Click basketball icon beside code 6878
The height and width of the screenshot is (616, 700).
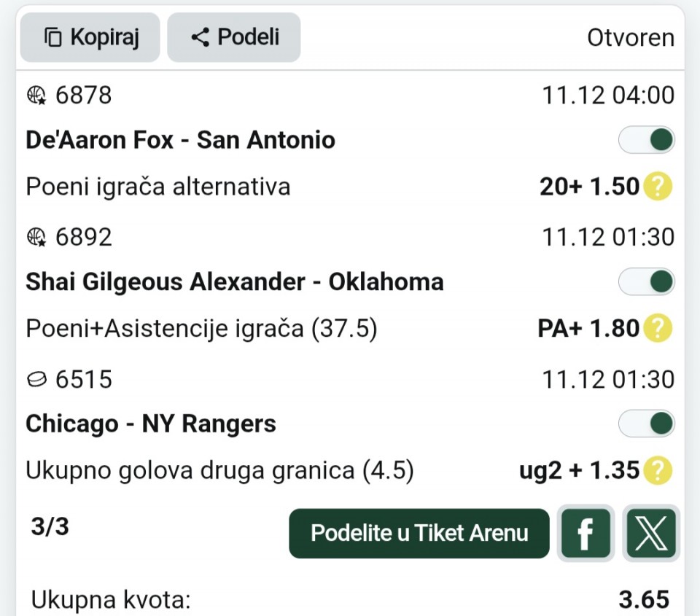pyautogui.click(x=36, y=95)
